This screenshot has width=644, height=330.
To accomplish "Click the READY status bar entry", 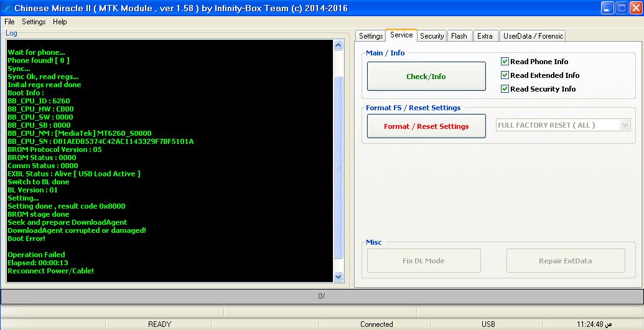I will (159, 324).
